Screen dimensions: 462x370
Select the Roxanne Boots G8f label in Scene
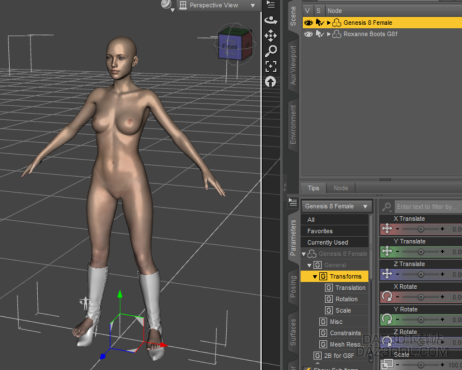tap(370, 34)
